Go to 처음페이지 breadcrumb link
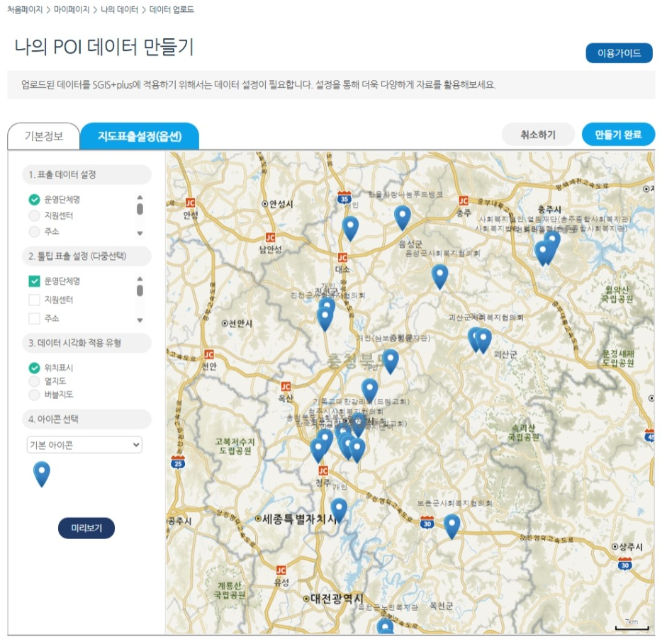Image resolution: width=667 pixels, height=644 pixels. [25, 9]
